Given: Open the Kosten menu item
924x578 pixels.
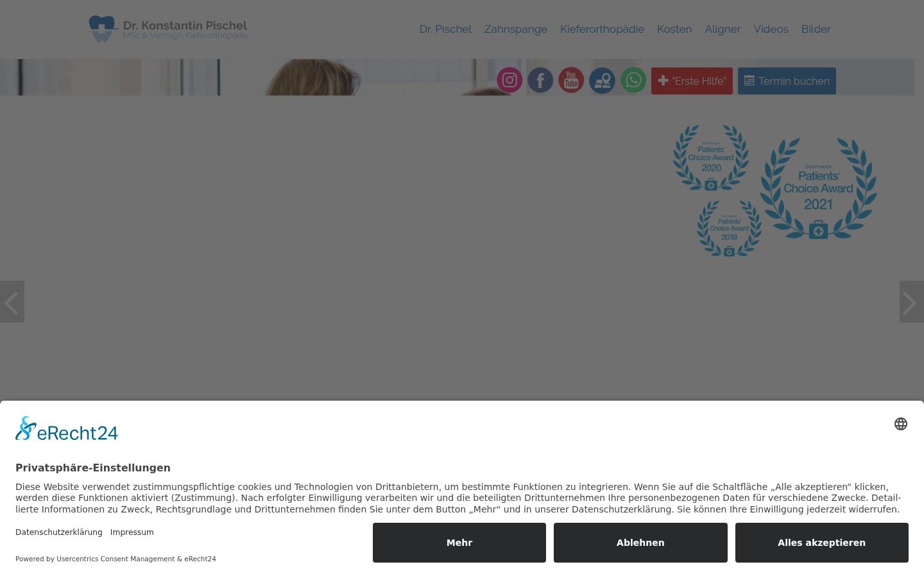Looking at the screenshot, I should (x=674, y=29).
